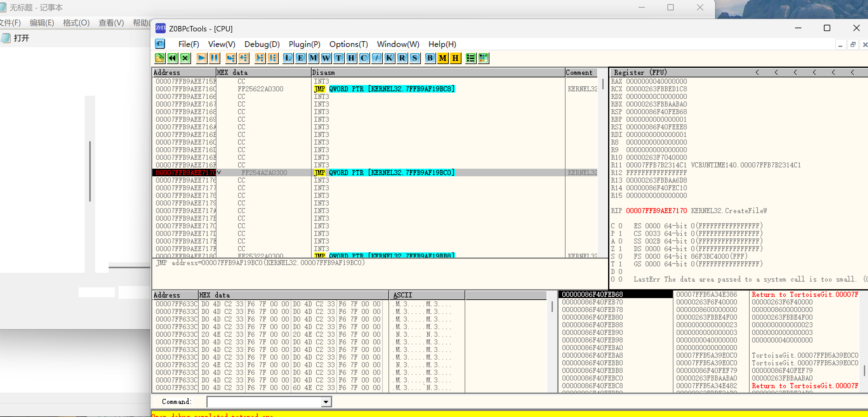Open CPU window with blue C icon
Image resolution: width=868 pixels, height=417 pixels.
tap(364, 58)
